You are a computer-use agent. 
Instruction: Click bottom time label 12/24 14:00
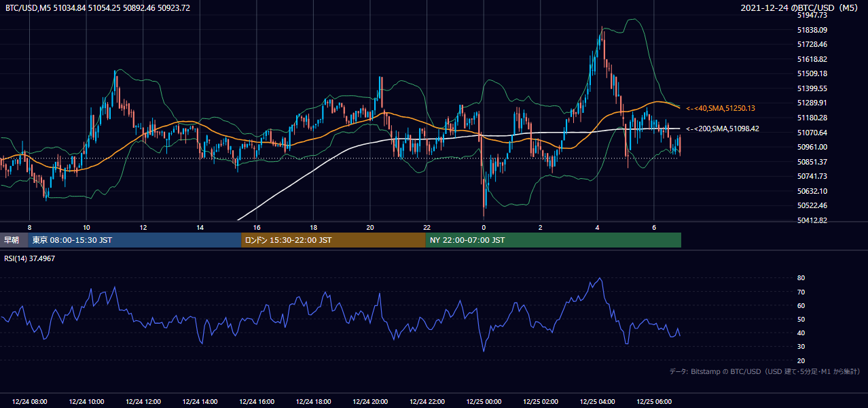click(200, 402)
